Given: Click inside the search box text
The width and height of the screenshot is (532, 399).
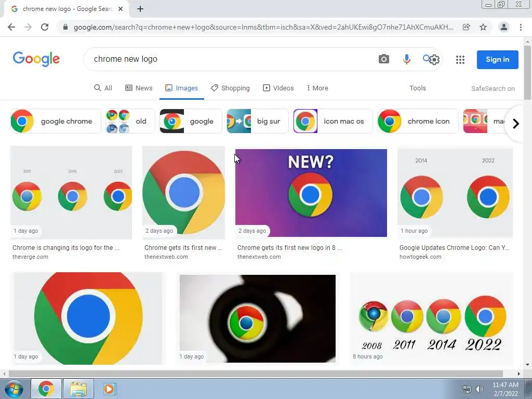Looking at the screenshot, I should tap(126, 59).
